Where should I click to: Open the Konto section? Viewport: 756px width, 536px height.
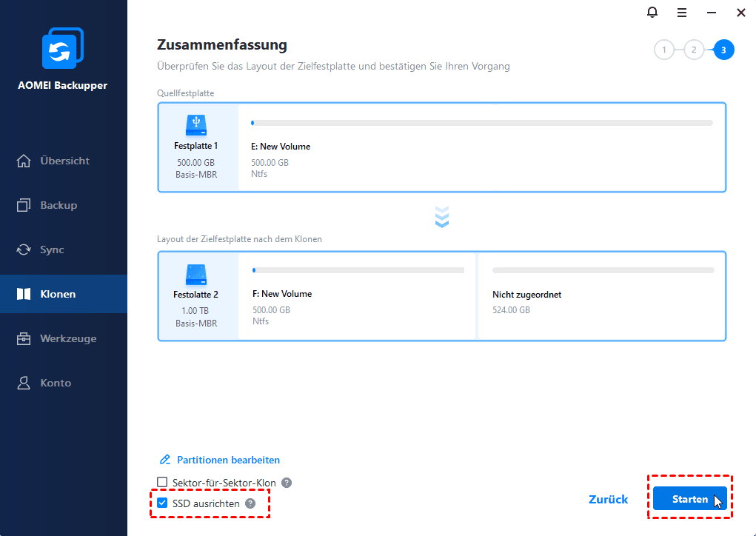pyautogui.click(x=64, y=383)
